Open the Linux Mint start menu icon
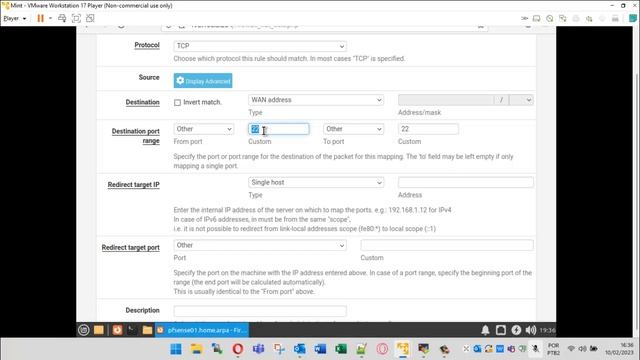The image size is (640, 360). (x=84, y=330)
